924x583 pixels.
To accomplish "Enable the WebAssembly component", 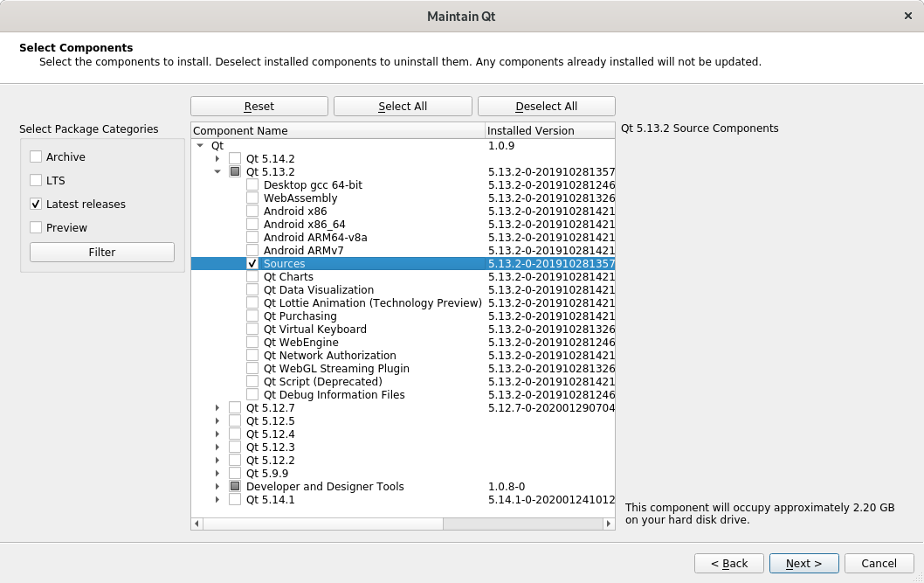I will coord(252,198).
